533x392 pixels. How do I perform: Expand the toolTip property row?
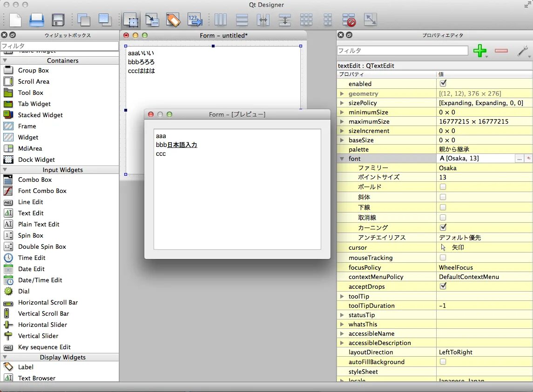[342, 297]
